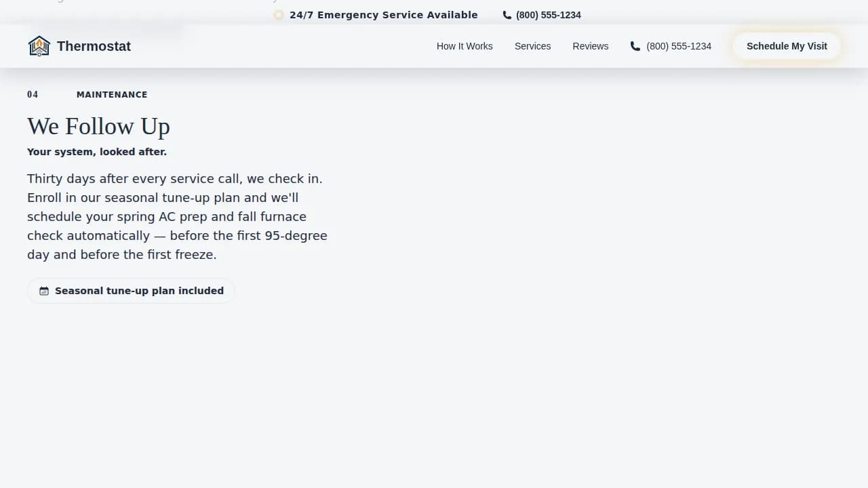868x488 pixels.
Task: Go to the Services nav item
Action: [532, 46]
